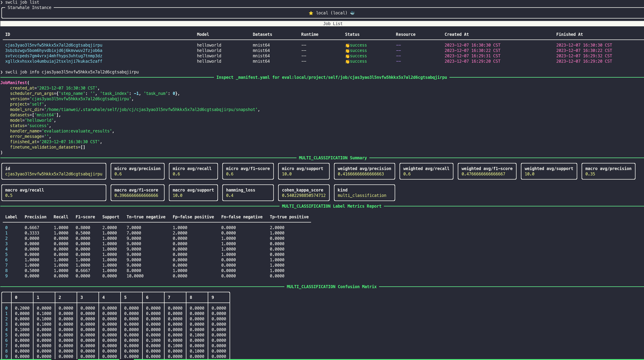Click the handler_name='evaluation:evaluate_results' line
Image resolution: width=644 pixels, height=360 pixels.
(62, 131)
